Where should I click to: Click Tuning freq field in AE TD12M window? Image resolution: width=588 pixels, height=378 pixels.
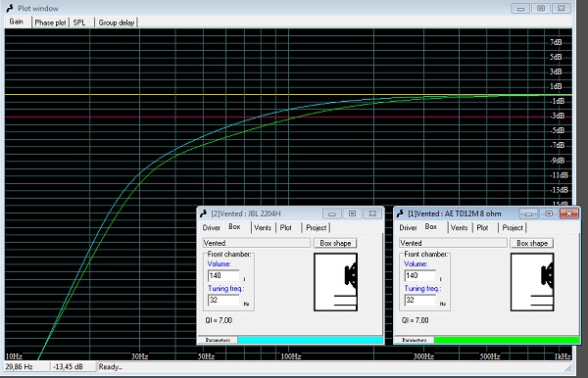click(x=420, y=300)
